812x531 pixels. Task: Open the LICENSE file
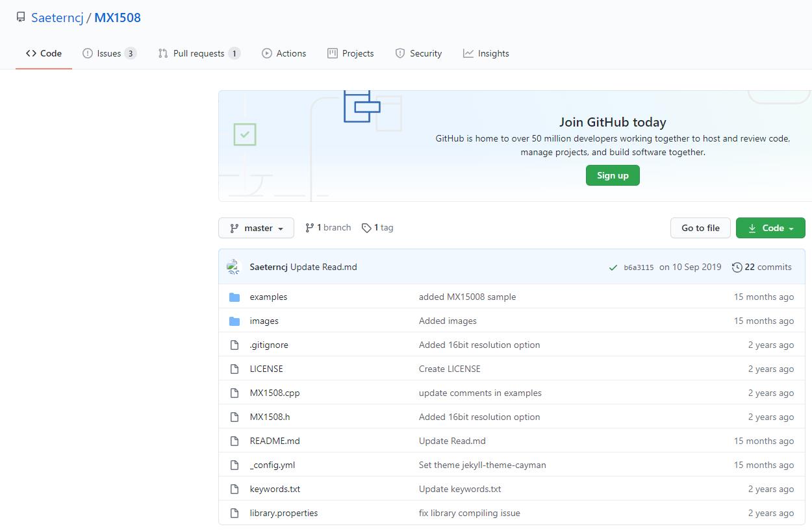[266, 369]
